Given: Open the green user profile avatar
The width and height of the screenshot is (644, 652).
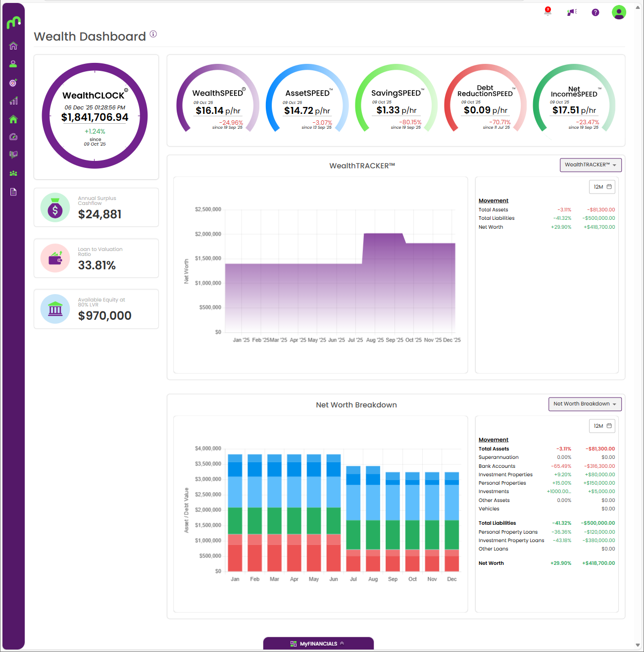Looking at the screenshot, I should click(619, 12).
